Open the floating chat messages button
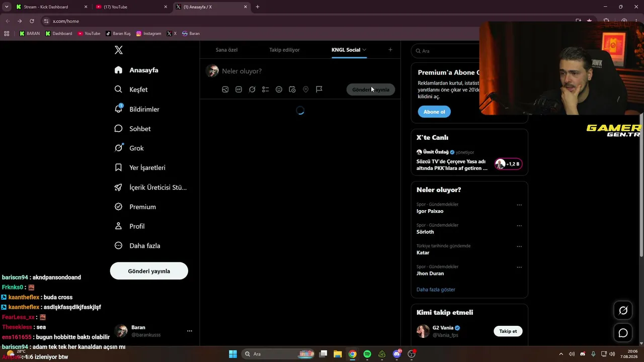644x362 pixels. [623, 333]
